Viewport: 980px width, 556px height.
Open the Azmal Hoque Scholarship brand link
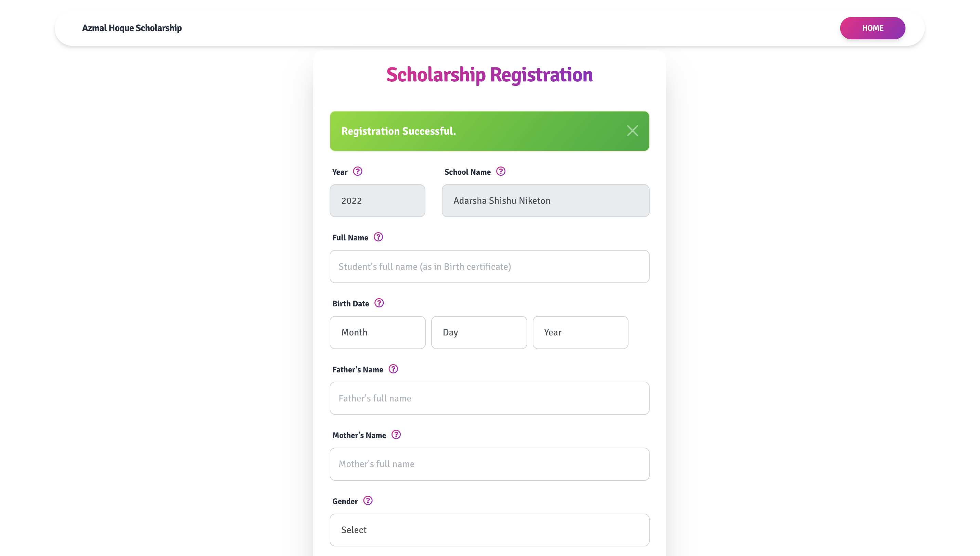coord(132,28)
